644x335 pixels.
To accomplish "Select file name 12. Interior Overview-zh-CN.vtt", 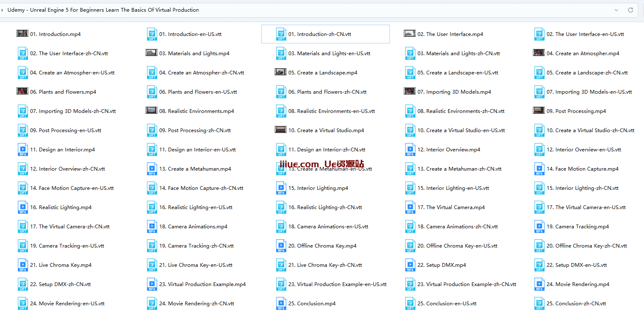I will coord(68,169).
